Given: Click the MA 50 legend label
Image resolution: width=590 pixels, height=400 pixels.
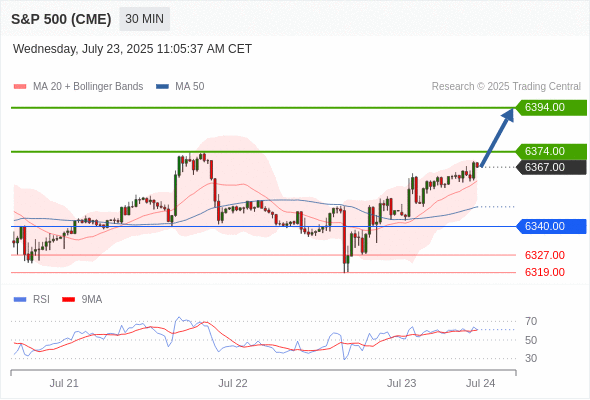Looking at the screenshot, I should pos(190,87).
